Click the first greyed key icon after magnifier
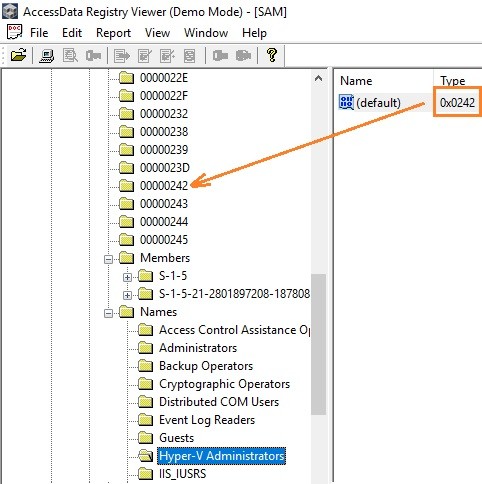This screenshot has height=484, width=482. pyautogui.click(x=93, y=55)
